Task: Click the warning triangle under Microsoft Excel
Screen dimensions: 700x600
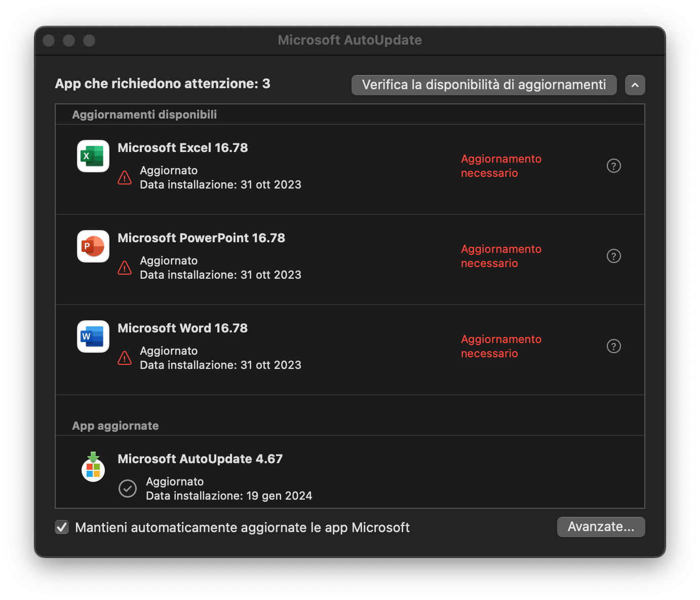Action: pos(125,178)
